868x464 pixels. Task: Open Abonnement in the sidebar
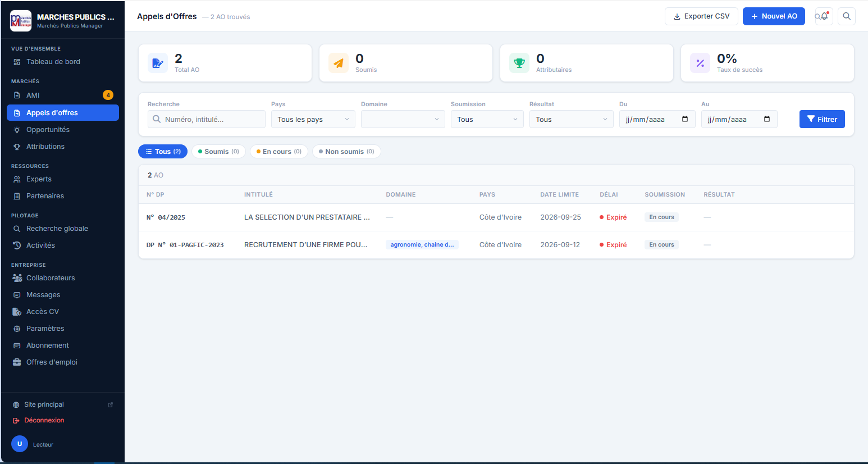[63, 345]
